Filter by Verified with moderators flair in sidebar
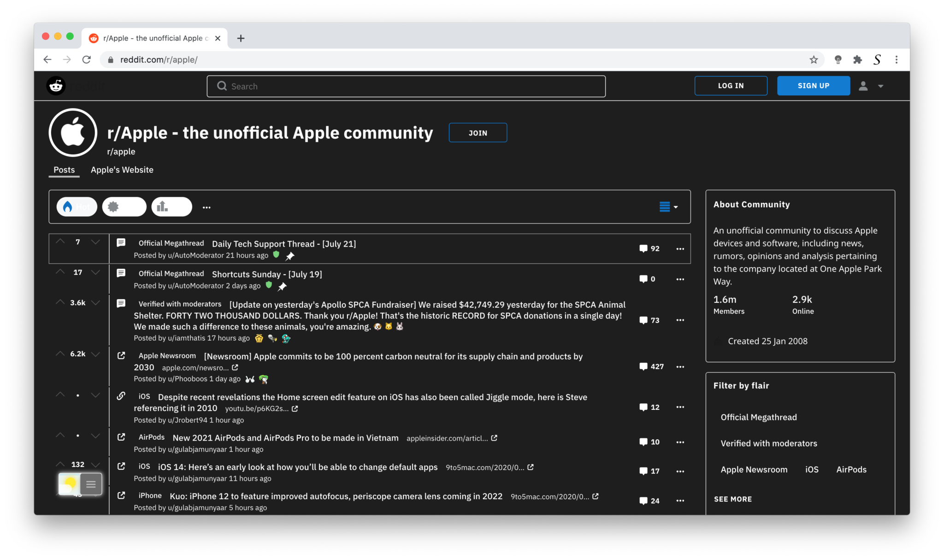 tap(769, 443)
